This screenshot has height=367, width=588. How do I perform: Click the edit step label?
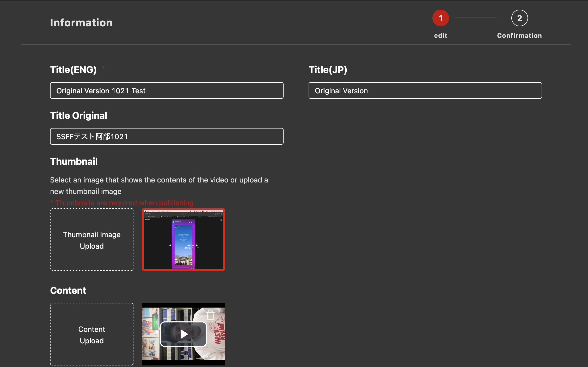[x=440, y=35]
